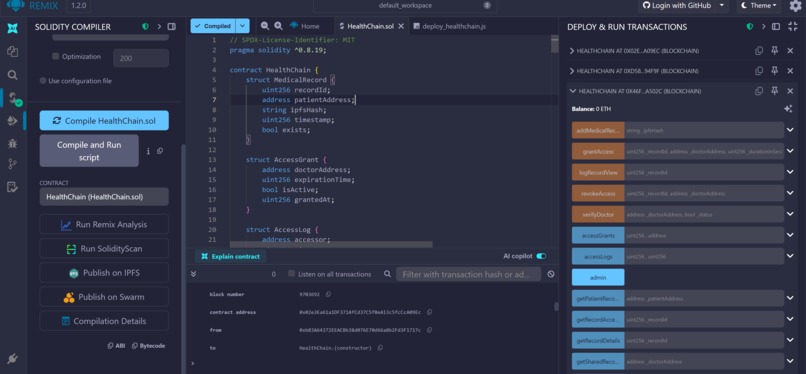Expand grantAccess parameters chevron
Viewport: 806px width, 374px height.
tap(790, 151)
